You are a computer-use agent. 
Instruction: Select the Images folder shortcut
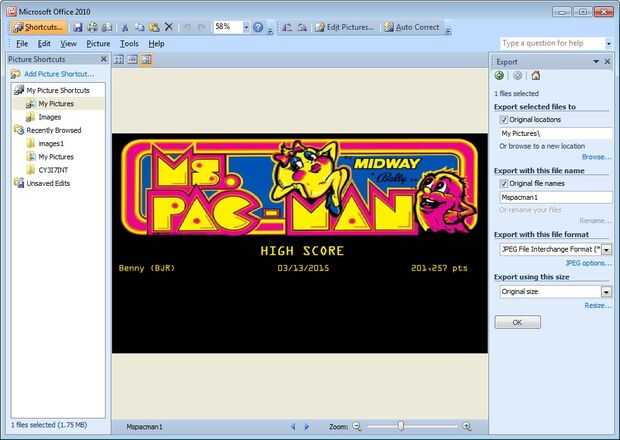point(50,117)
